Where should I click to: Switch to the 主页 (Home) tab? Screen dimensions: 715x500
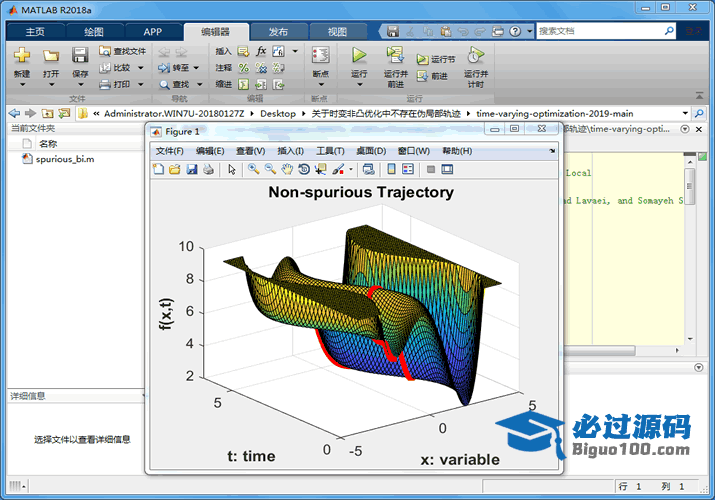click(35, 31)
